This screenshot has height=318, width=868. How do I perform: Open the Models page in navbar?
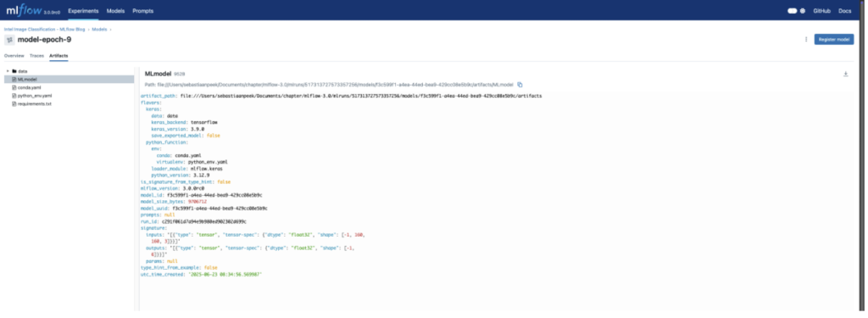[115, 10]
